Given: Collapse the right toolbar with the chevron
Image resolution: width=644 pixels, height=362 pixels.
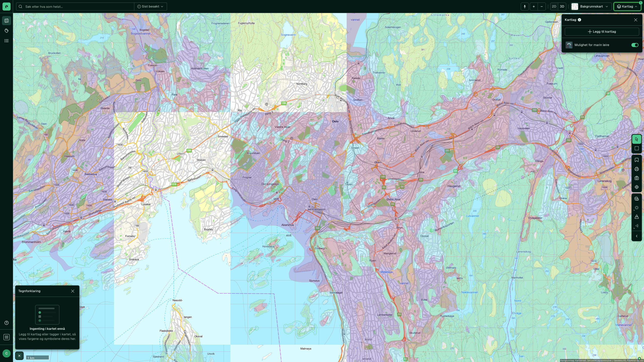Looking at the screenshot, I should coord(636,236).
